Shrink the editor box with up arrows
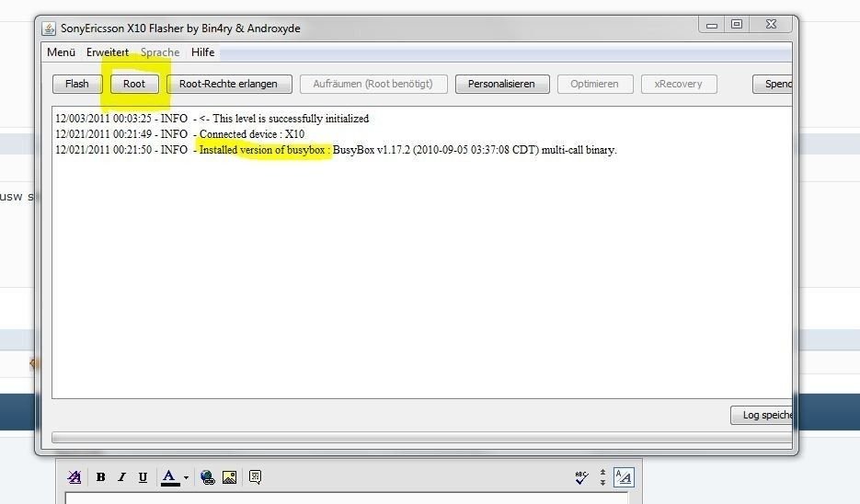Viewport: 860px width, 504px height. pos(602,472)
